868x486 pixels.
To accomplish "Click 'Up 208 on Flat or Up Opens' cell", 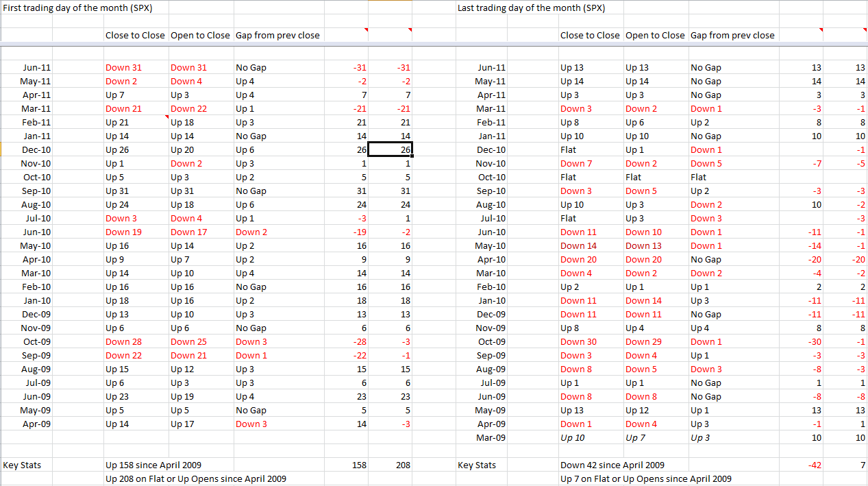I will coord(196,479).
